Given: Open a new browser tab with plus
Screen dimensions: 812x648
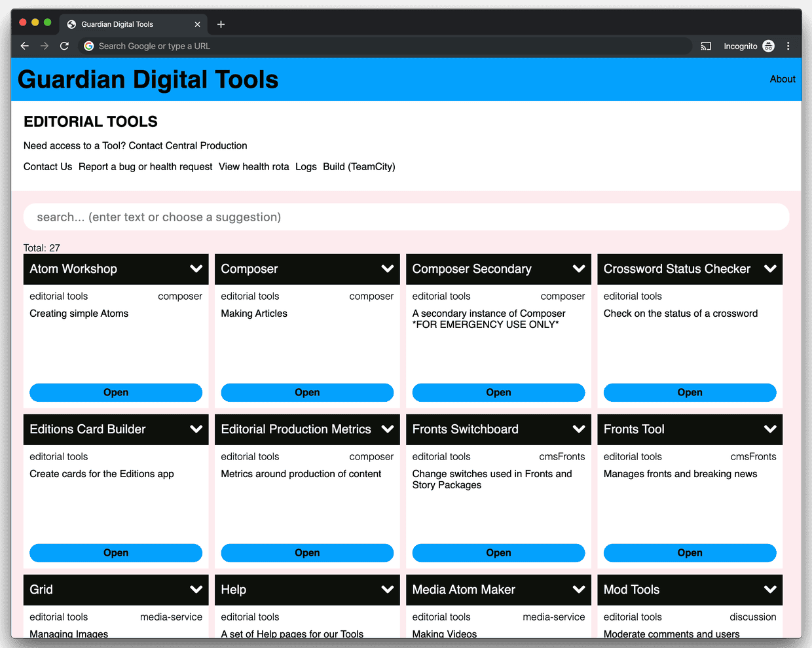Looking at the screenshot, I should [x=221, y=24].
